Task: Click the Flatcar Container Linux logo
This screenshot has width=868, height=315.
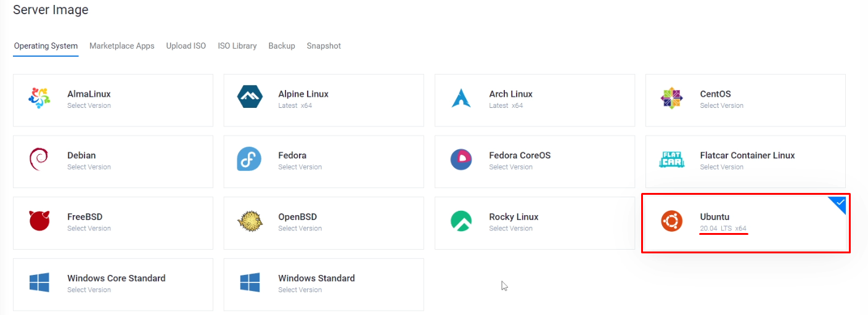Action: click(x=672, y=160)
